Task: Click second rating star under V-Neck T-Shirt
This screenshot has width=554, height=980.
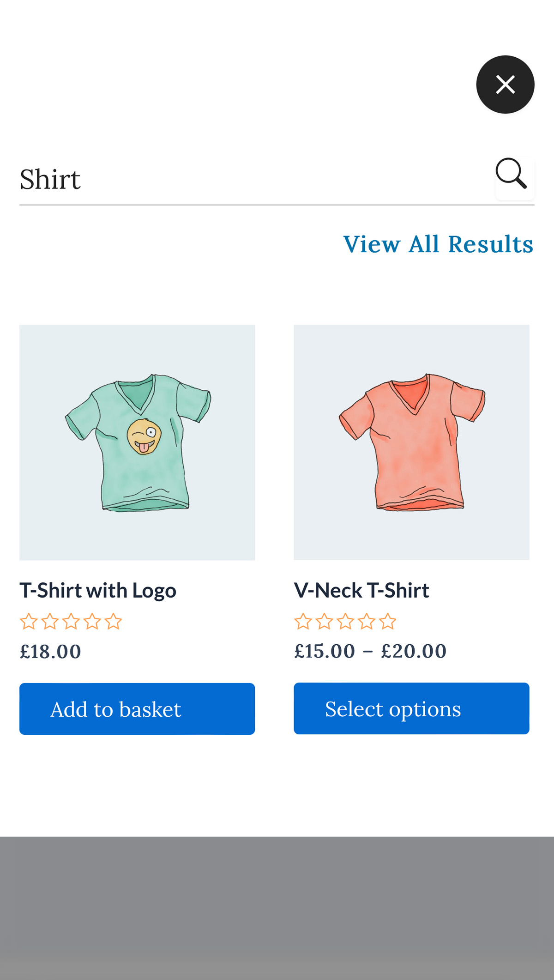Action: [x=325, y=622]
